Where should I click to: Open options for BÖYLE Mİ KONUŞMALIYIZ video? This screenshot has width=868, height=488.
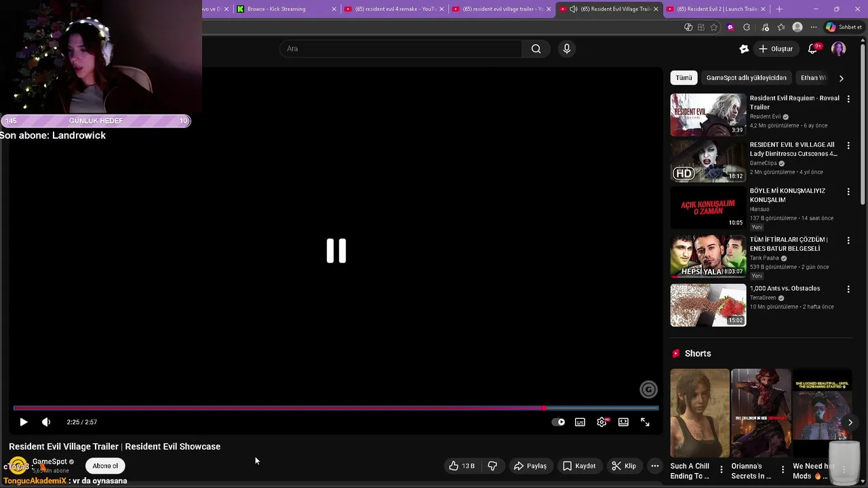(848, 192)
